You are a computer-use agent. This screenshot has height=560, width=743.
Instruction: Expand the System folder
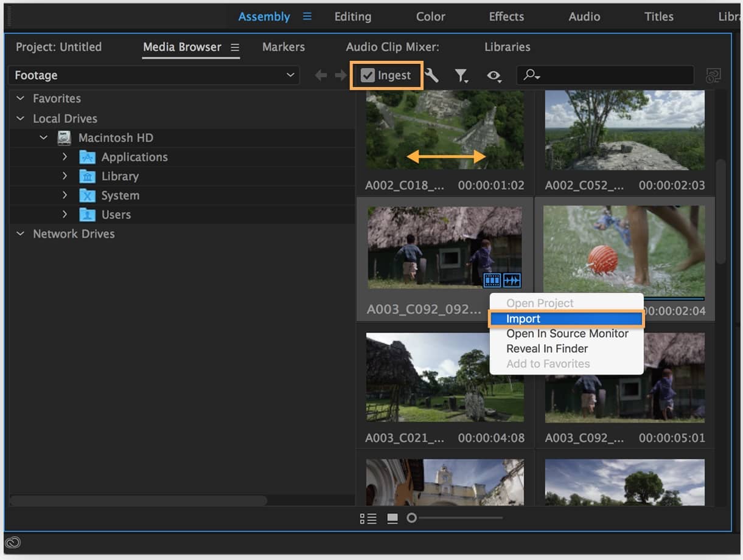[65, 195]
